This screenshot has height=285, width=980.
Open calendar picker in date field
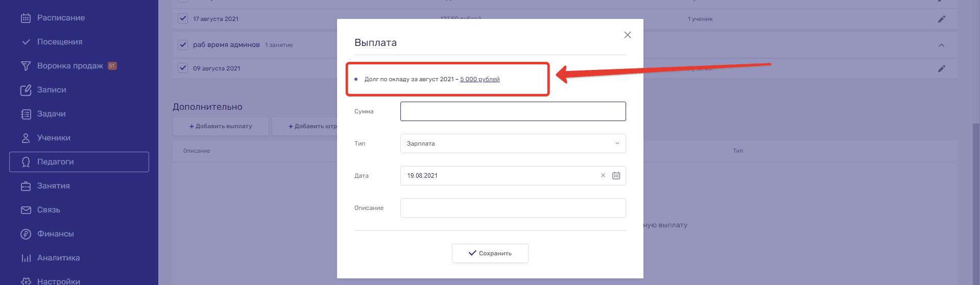[x=616, y=176]
